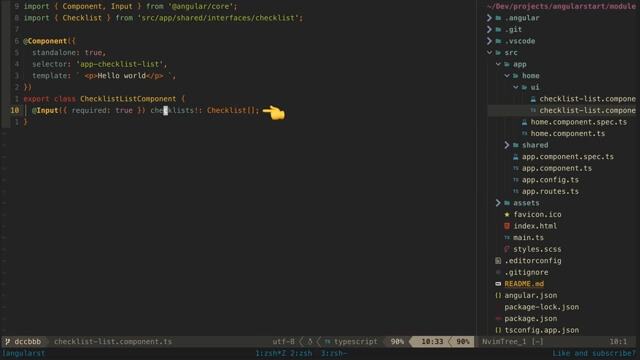Click checklist-list.component.ts filename in statusline
Screen dimensions: 640x360
tap(113, 341)
